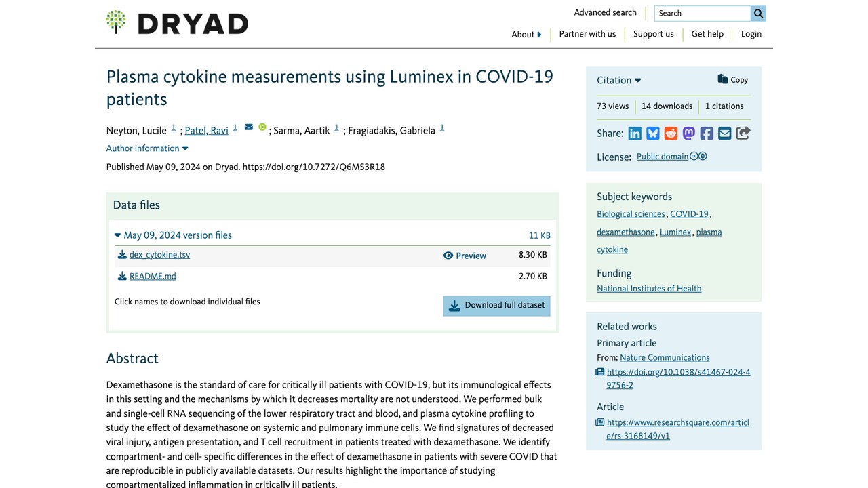
Task: Download the README.md file link
Action: [x=153, y=276]
